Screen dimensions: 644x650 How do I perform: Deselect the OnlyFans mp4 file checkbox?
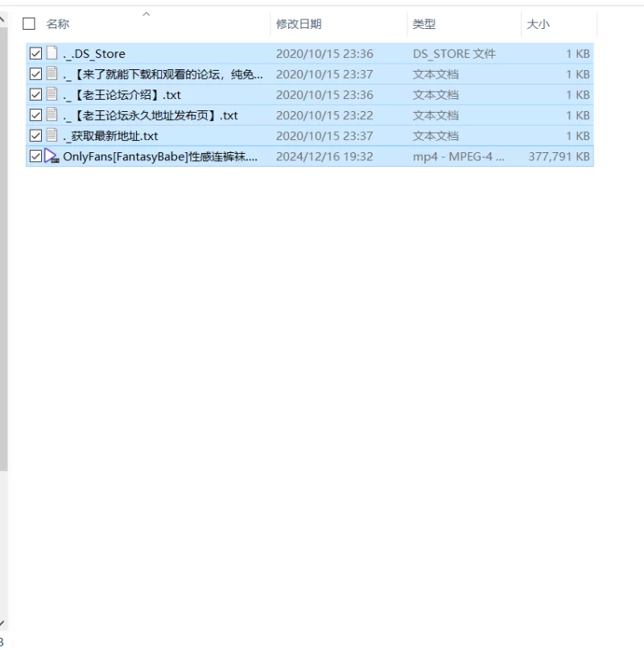35,156
